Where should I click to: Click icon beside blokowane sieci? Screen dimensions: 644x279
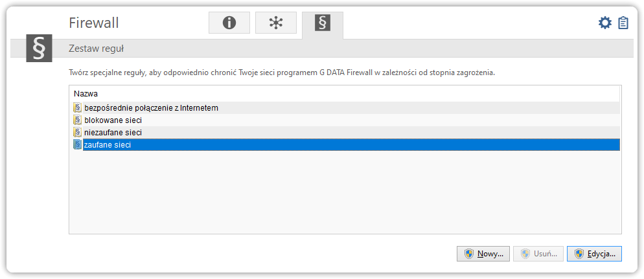point(77,120)
